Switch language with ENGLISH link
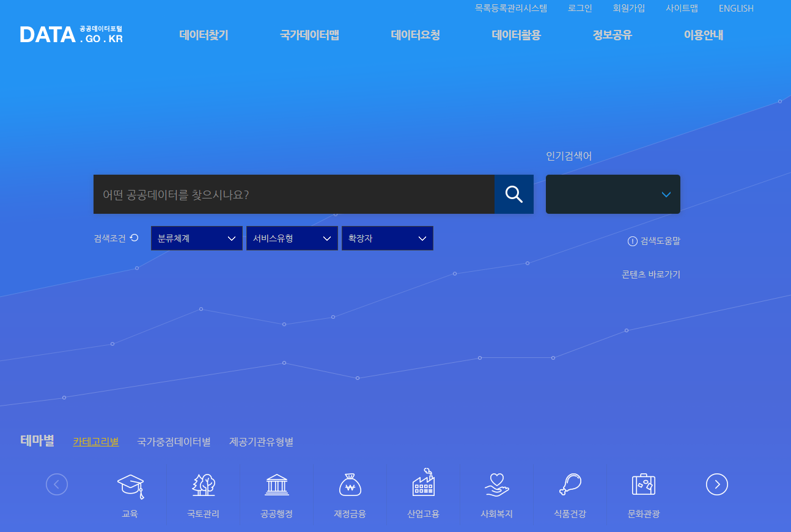Image resolution: width=791 pixels, height=532 pixels. [x=736, y=9]
